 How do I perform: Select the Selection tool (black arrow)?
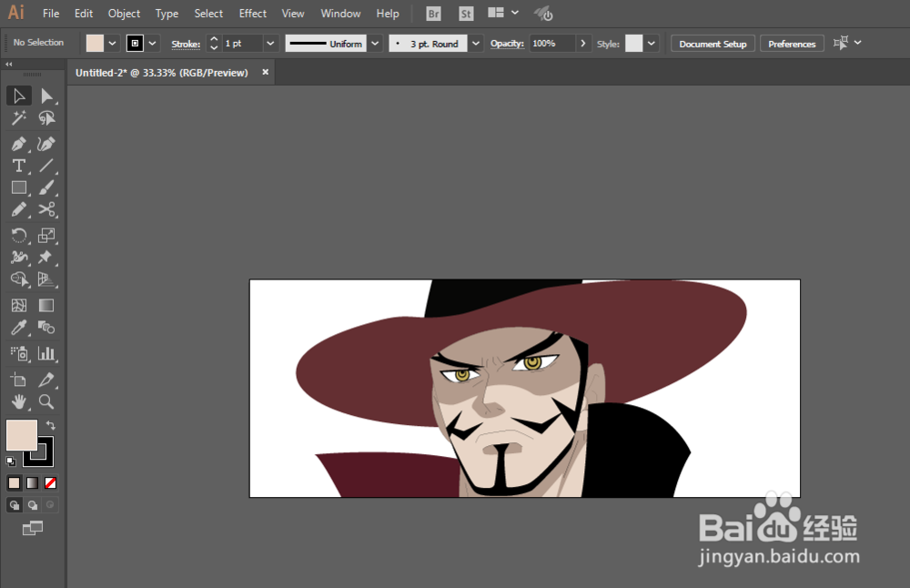(x=19, y=96)
